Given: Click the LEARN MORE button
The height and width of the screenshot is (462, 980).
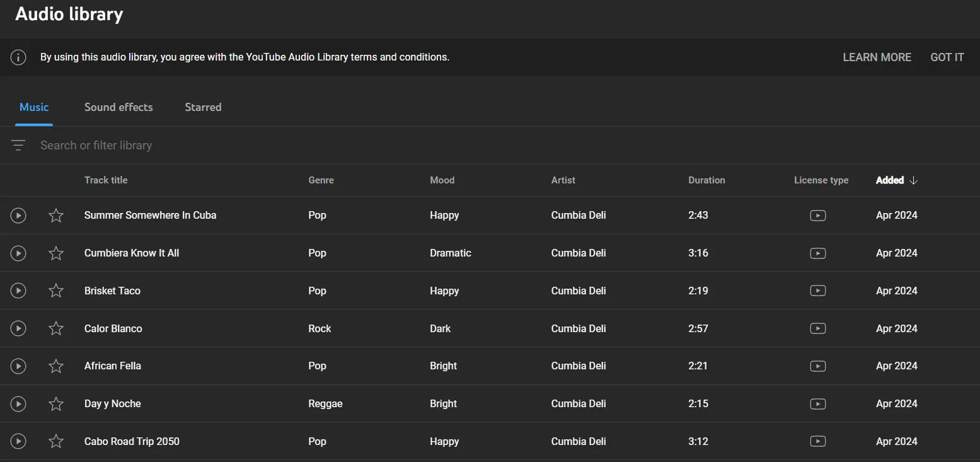Looking at the screenshot, I should coord(877,57).
